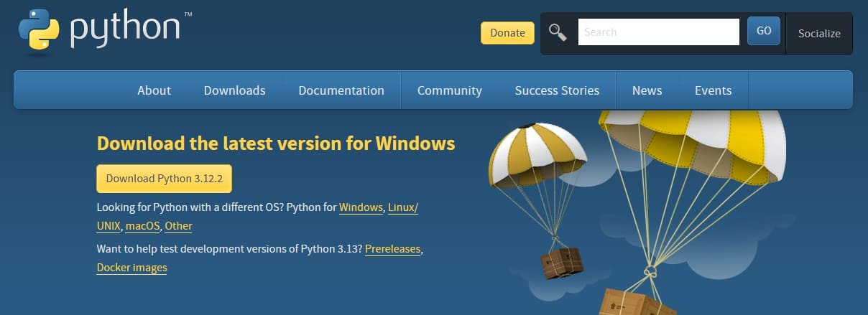Open the Documentation menu
The height and width of the screenshot is (315, 868).
(341, 90)
